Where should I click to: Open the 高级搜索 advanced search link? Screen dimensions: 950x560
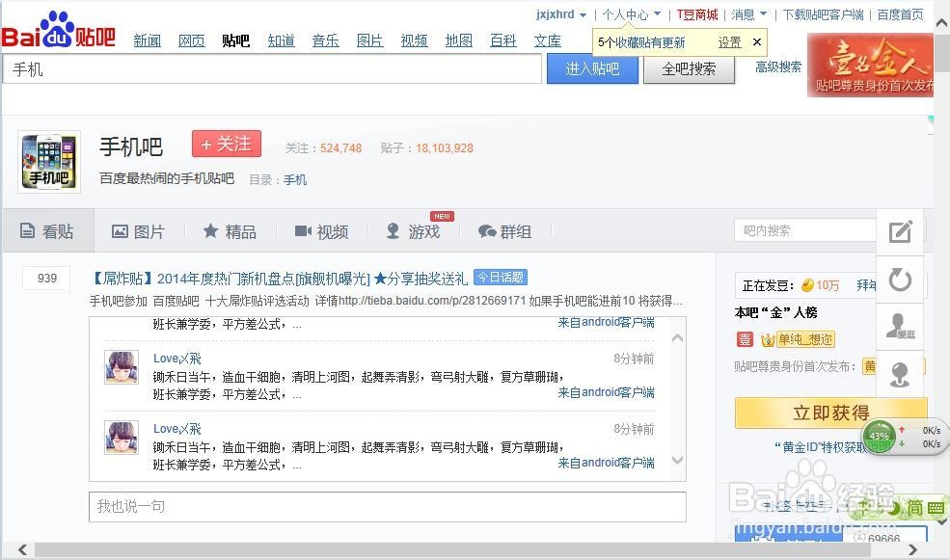[x=778, y=67]
